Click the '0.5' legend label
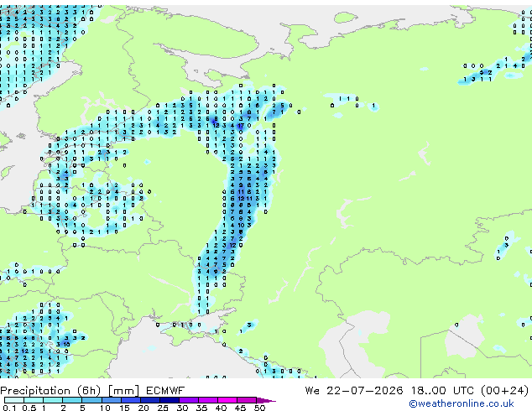 point(29,408)
